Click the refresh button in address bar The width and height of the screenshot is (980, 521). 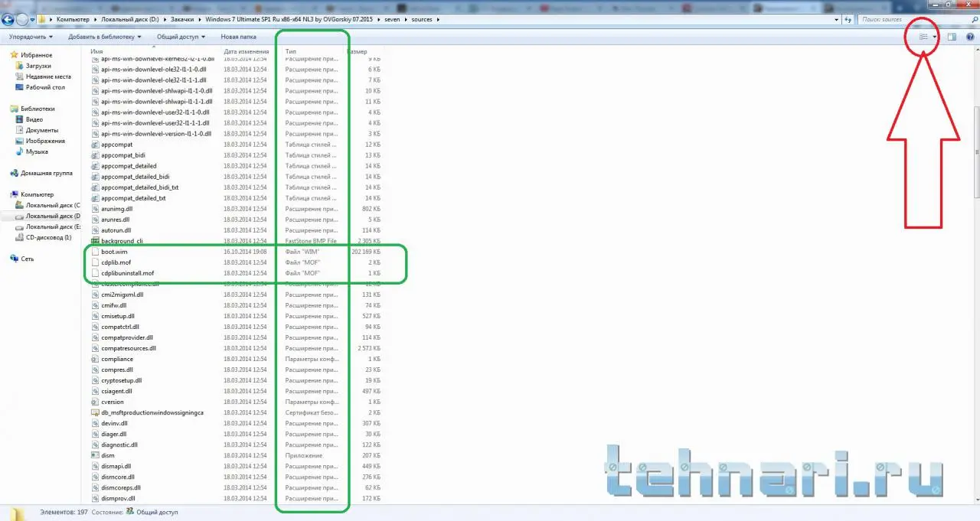pyautogui.click(x=848, y=19)
